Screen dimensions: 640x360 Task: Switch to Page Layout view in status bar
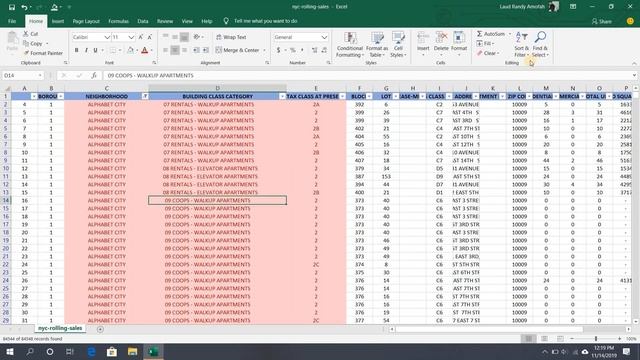click(544, 339)
